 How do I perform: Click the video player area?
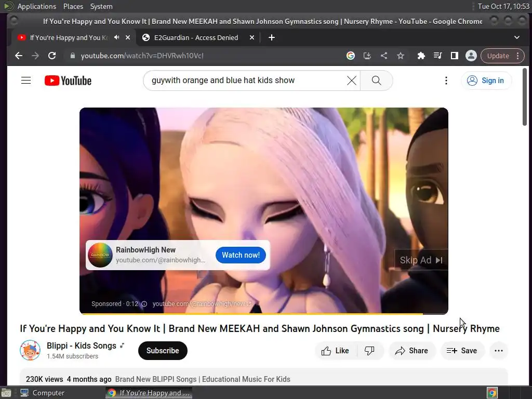click(x=263, y=211)
